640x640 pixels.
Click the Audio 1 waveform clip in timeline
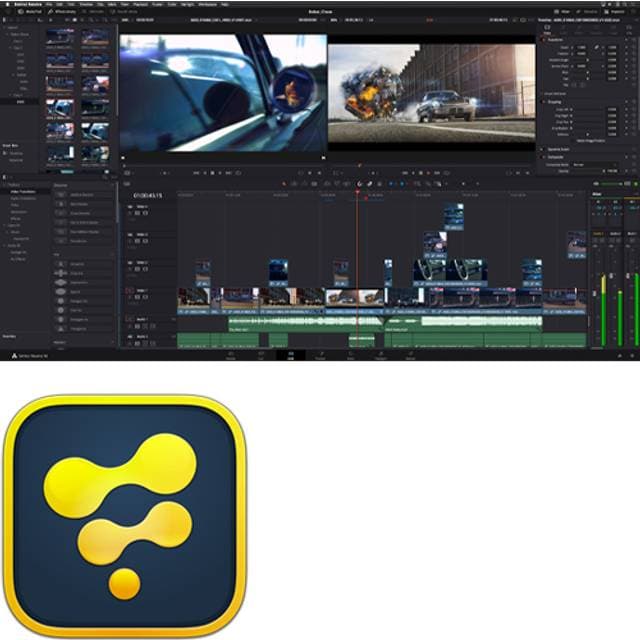(x=306, y=324)
